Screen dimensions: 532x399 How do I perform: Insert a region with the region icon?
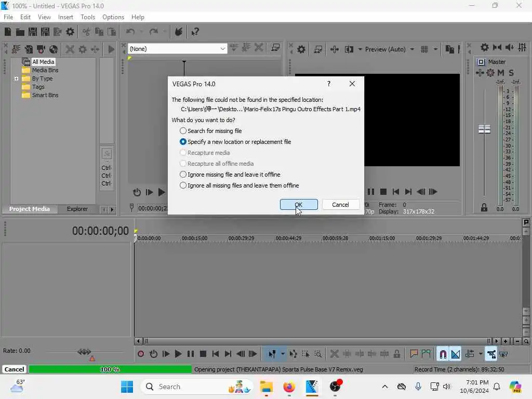pyautogui.click(x=426, y=354)
